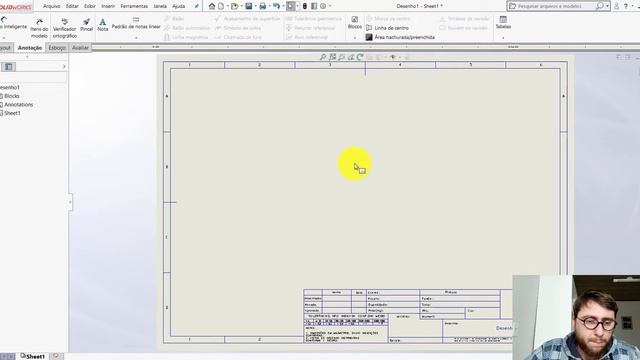Viewport: 640px width, 360px height.
Task: Save the drawing with the Save icon
Action: 249,6
